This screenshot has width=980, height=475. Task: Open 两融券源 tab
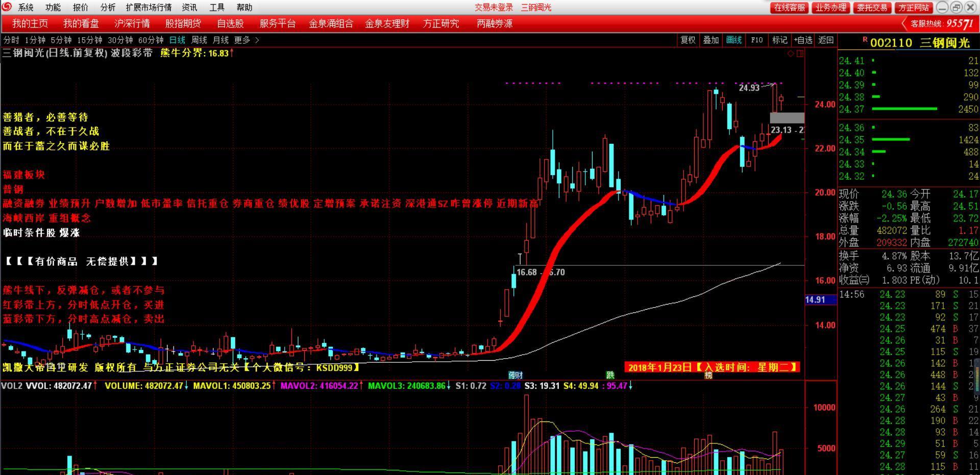pyautogui.click(x=495, y=23)
